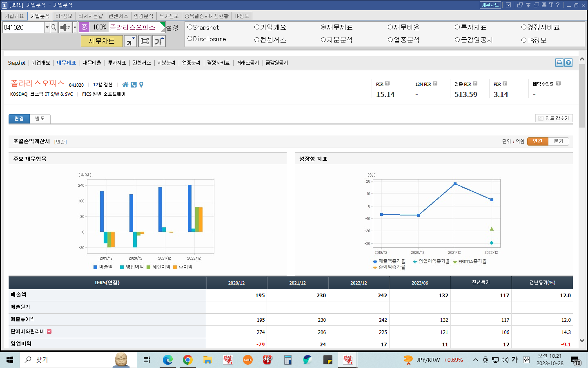Select the 재무비율 radio button
588x368 pixels.
click(390, 27)
